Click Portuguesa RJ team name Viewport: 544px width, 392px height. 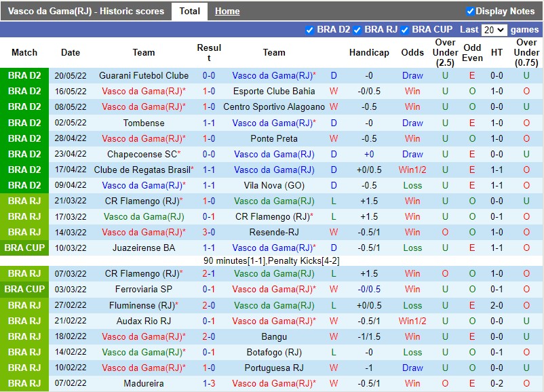click(274, 368)
